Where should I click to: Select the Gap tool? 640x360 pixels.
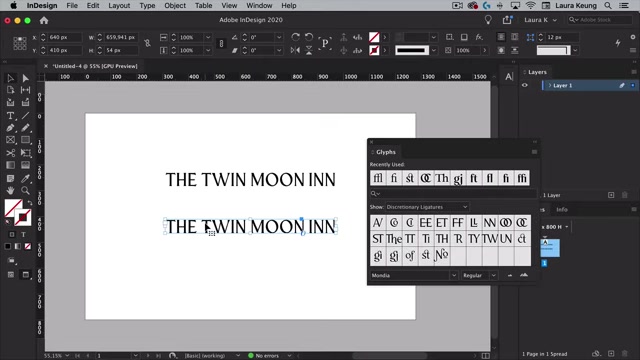pyautogui.click(x=25, y=90)
